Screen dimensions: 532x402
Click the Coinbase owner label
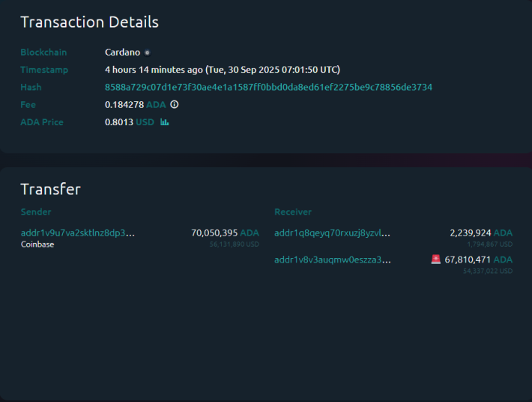[37, 244]
